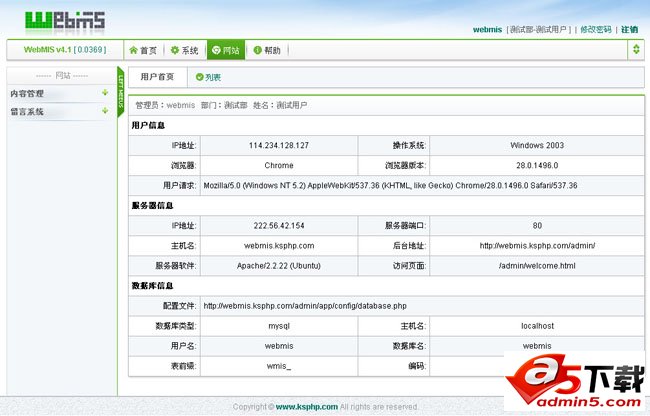Viewport: 650px width, 416px height.
Task: Click the globe icon on 网站 tab
Action: coord(216,50)
